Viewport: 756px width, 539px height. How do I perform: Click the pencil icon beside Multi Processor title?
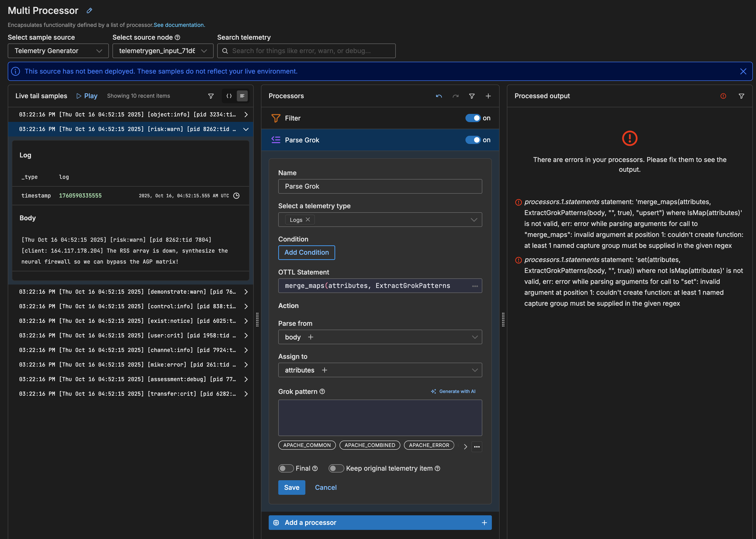89,11
